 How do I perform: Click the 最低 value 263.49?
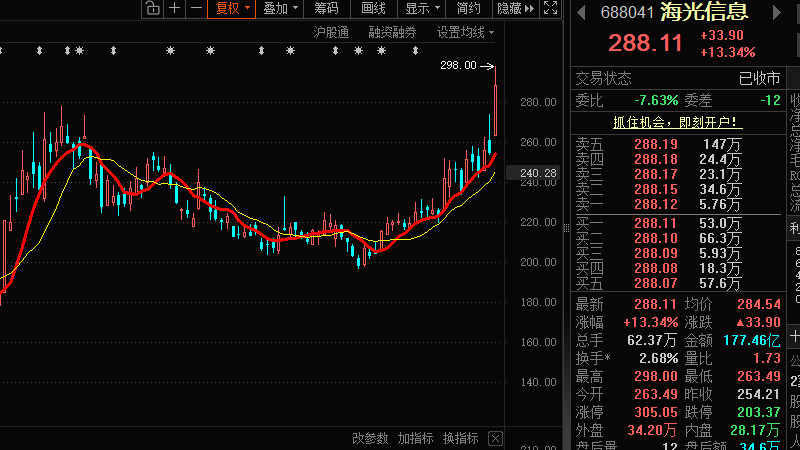point(759,377)
